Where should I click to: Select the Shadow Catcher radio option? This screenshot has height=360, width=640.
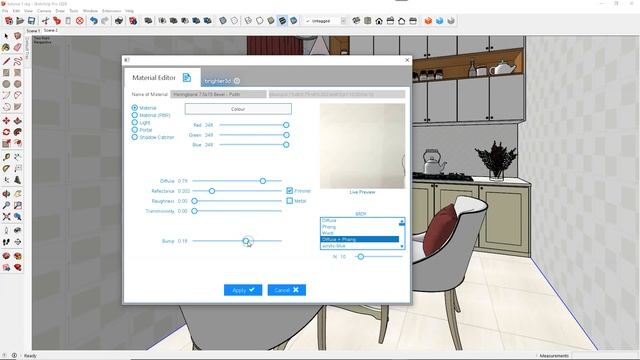135,137
